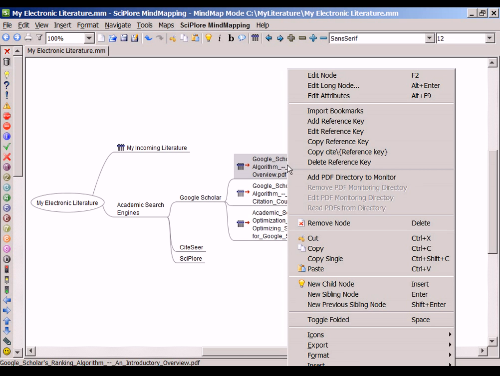Open the SciPlore MindMapping menu
This screenshot has height=376, width=501.
coord(215,25)
